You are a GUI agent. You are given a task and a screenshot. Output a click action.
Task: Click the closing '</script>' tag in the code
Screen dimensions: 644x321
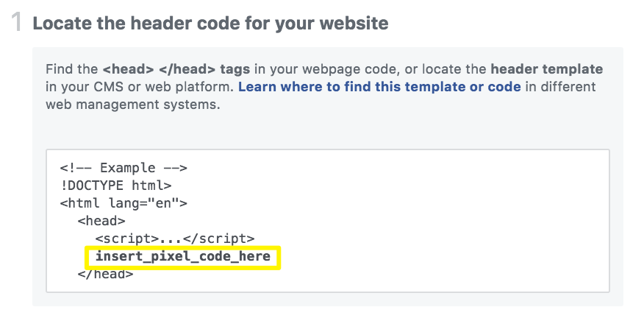click(218, 239)
